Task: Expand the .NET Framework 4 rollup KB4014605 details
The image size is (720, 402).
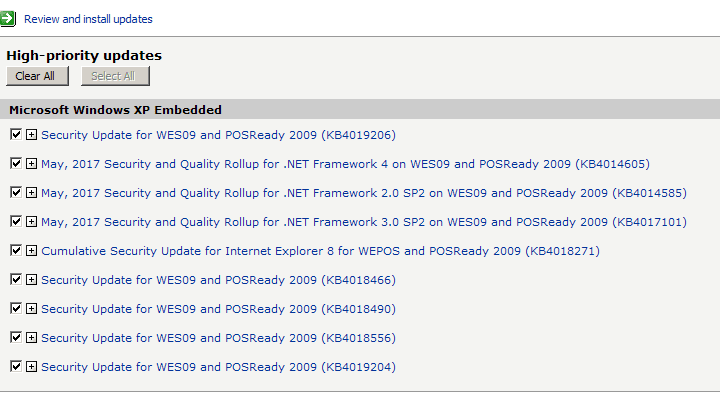Action: click(31, 164)
